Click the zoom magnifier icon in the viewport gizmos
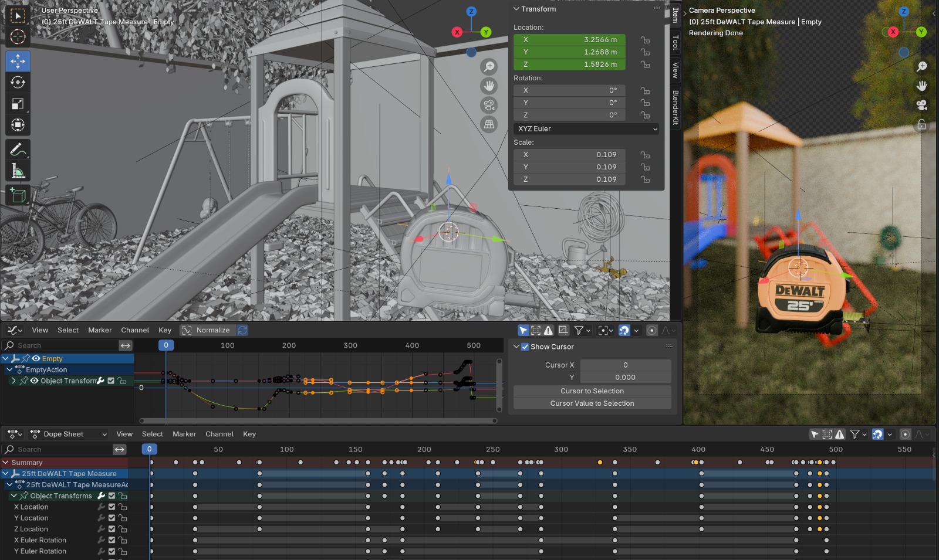 pos(489,66)
